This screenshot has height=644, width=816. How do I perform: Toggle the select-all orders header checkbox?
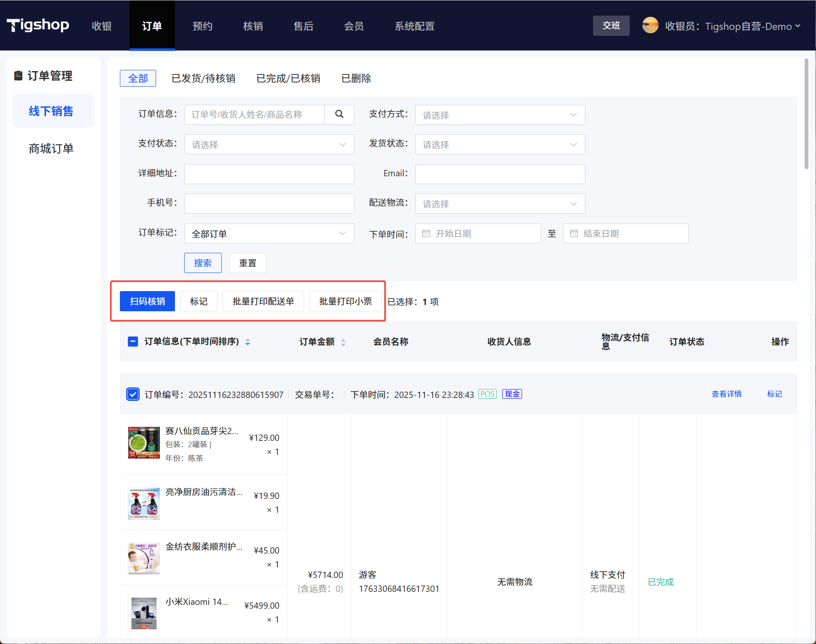pos(133,342)
